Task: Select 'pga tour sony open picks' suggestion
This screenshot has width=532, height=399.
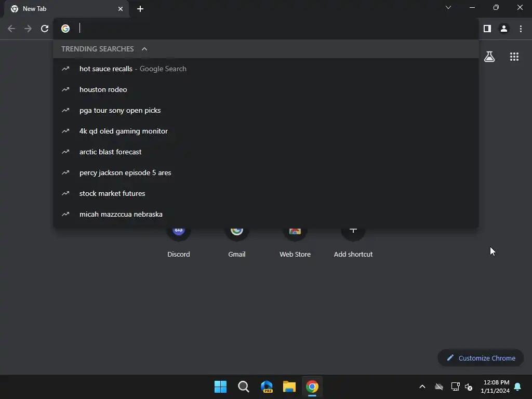Action: tap(266, 110)
